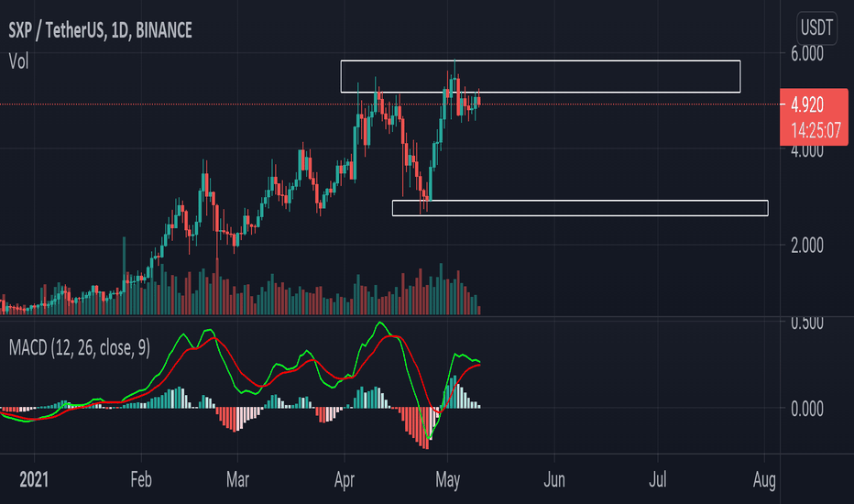Screen dimensions: 854x504
Task: Click the 0.500 MACD axis label
Action: click(807, 323)
